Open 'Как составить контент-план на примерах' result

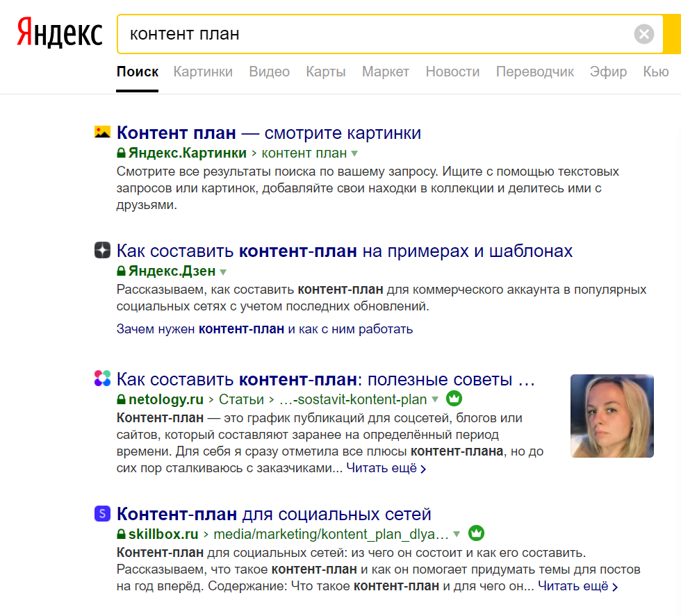tap(345, 251)
